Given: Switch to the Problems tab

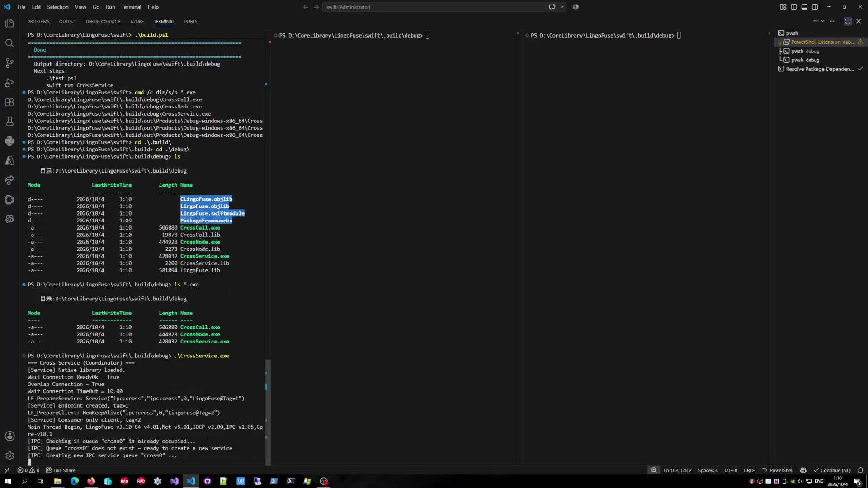Looking at the screenshot, I should click(x=38, y=21).
